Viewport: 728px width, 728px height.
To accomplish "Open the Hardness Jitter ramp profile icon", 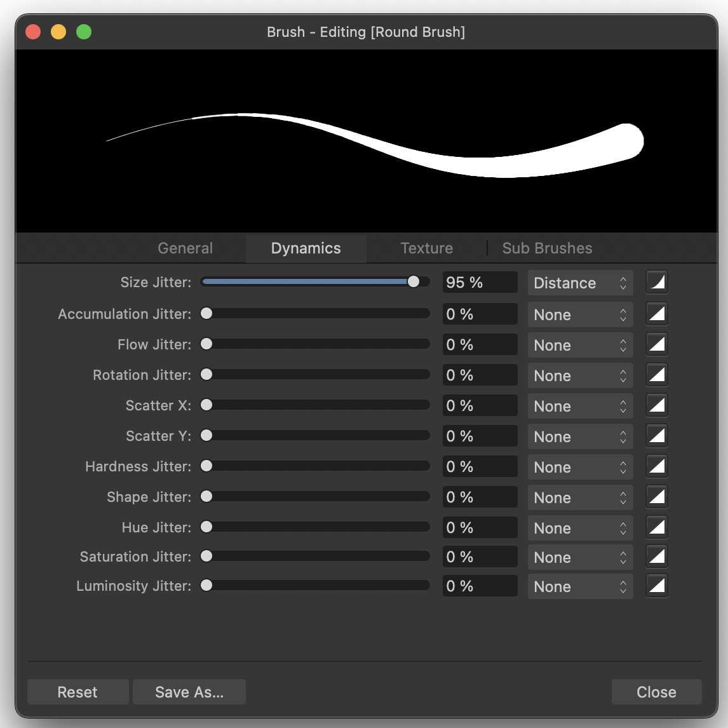I will click(x=656, y=466).
